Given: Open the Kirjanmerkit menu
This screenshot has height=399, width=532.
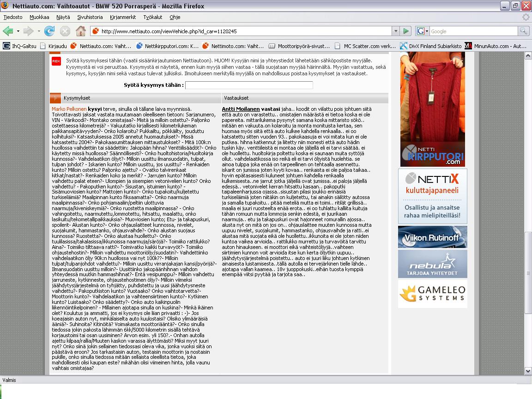Looking at the screenshot, I should coord(123,17).
